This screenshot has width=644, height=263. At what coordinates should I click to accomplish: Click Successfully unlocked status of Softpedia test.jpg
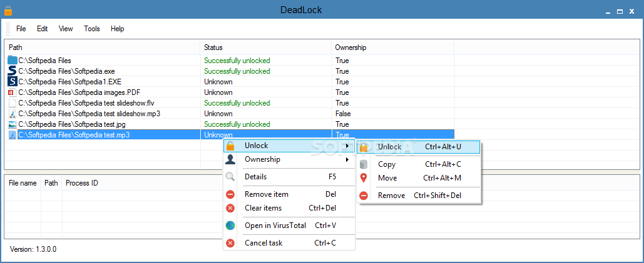point(237,124)
